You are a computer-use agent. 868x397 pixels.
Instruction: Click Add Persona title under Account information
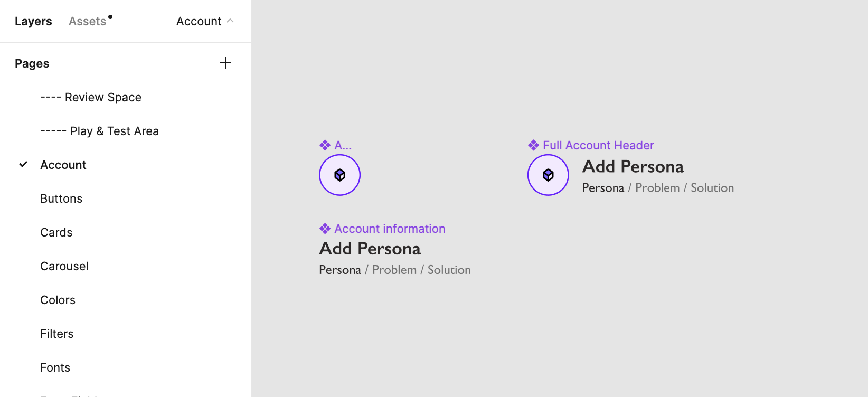click(370, 249)
